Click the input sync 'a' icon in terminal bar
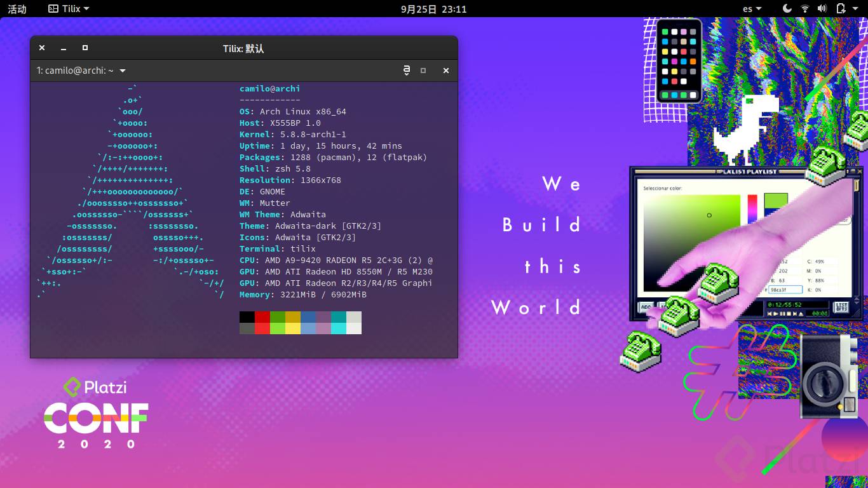The height and width of the screenshot is (488, 868). (x=407, y=71)
